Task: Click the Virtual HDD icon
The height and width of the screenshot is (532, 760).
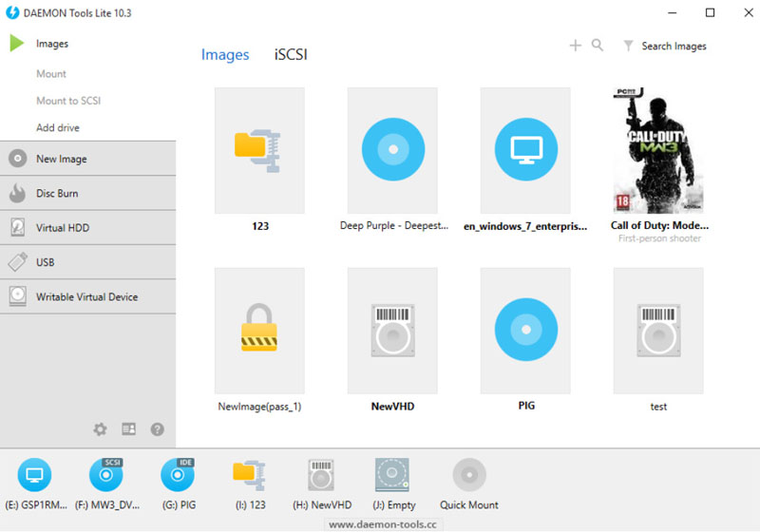Action: coord(17,227)
